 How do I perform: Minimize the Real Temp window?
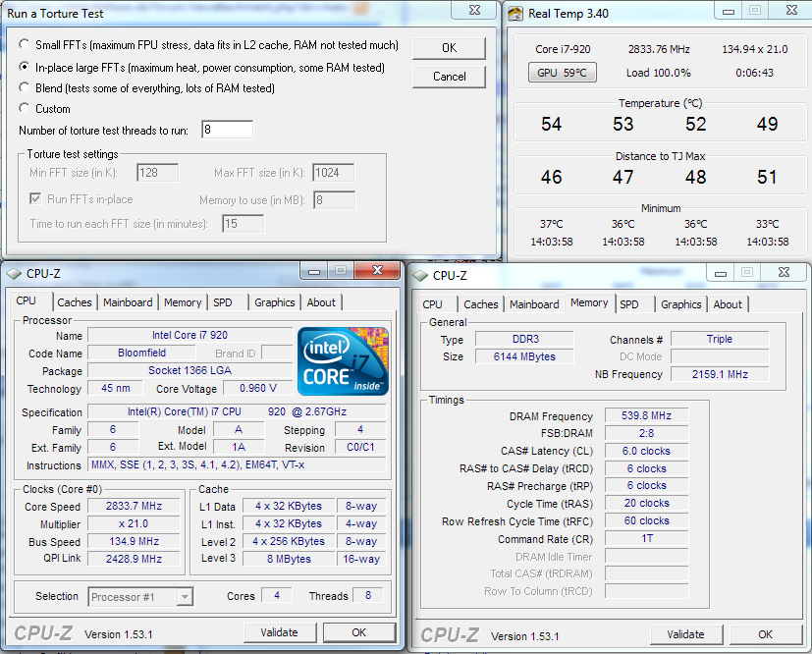729,11
